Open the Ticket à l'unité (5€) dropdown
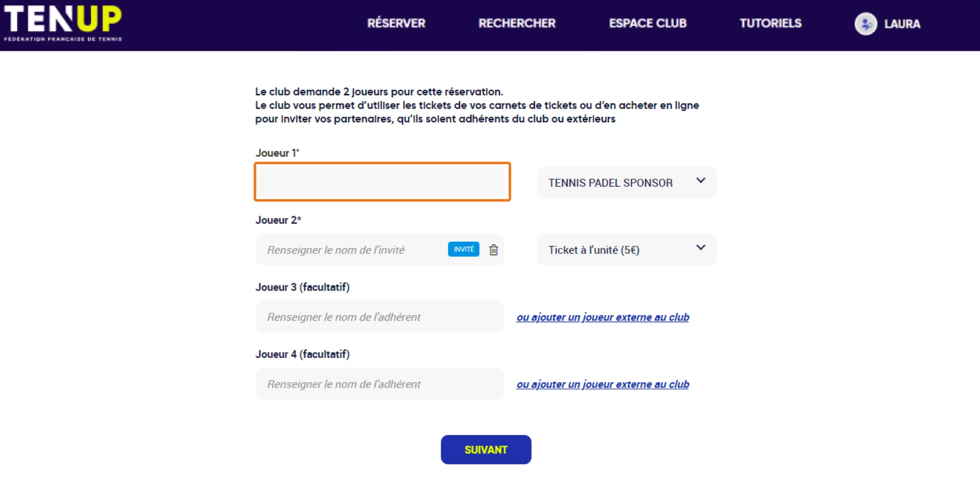The height and width of the screenshot is (495, 980). pos(627,250)
